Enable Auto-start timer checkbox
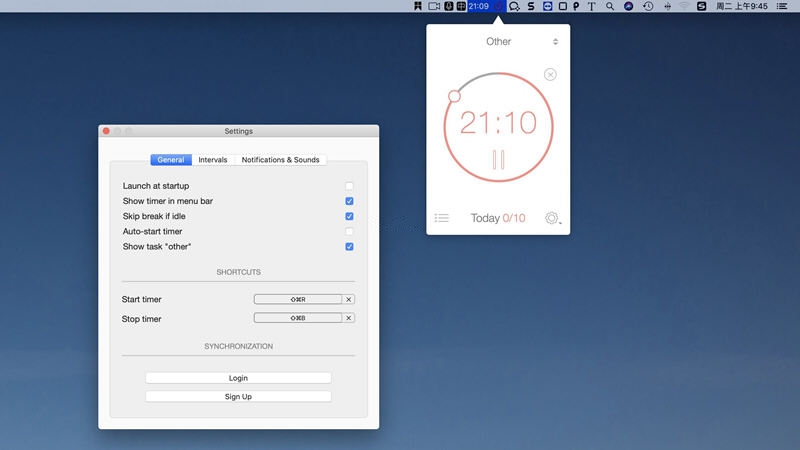Screen dimensions: 800x450 (x=349, y=232)
